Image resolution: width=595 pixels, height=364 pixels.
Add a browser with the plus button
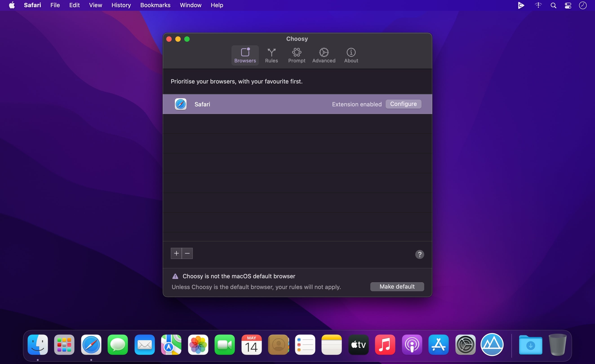[176, 253]
